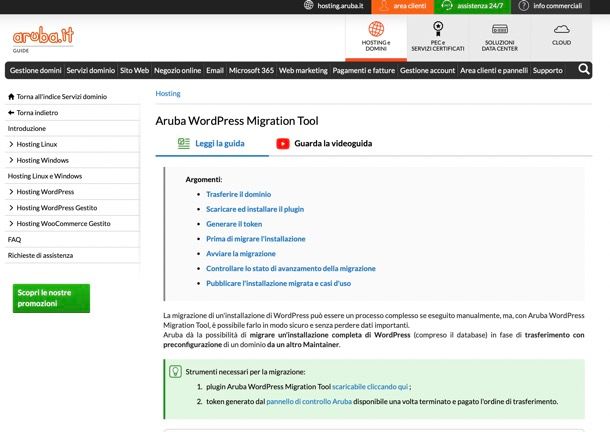Open the pannello di controllo Aruba link
Screen dimensions: 610x432
tap(309, 401)
